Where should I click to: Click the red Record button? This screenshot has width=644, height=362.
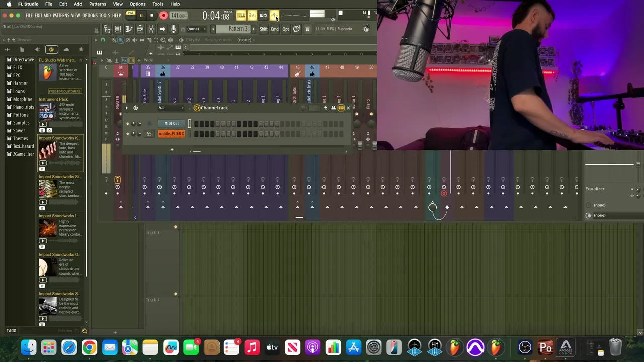pyautogui.click(x=163, y=16)
